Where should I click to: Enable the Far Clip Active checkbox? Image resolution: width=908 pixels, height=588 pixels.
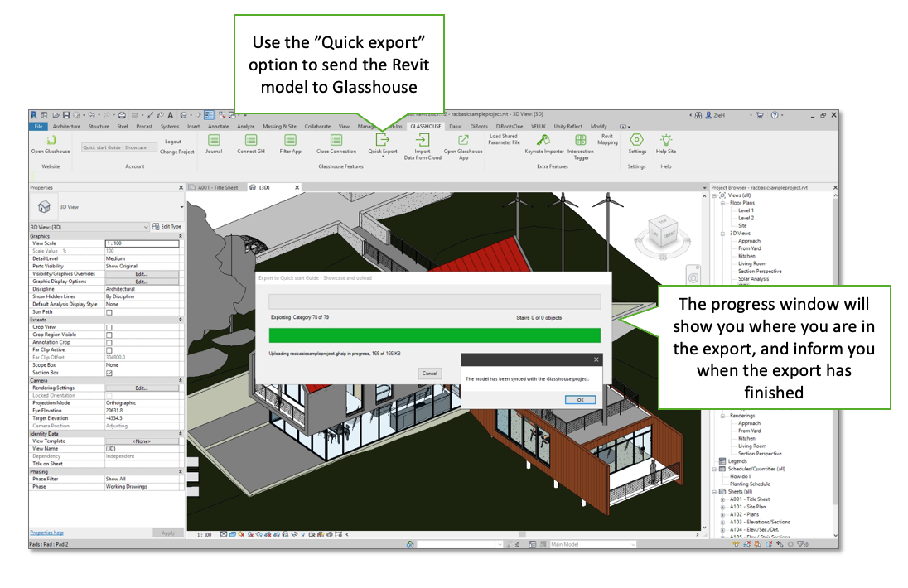click(109, 350)
